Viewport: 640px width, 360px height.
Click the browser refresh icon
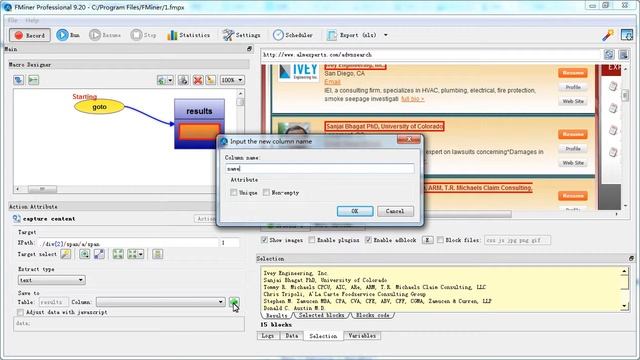tap(609, 54)
